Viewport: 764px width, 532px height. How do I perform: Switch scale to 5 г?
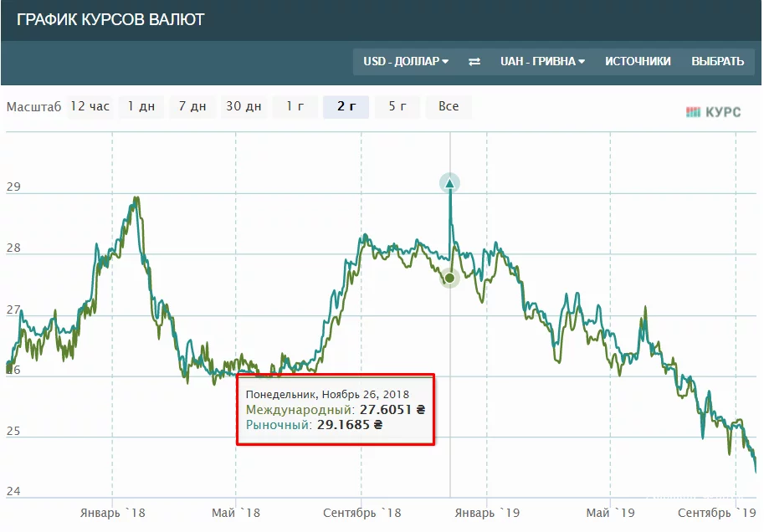tap(397, 107)
